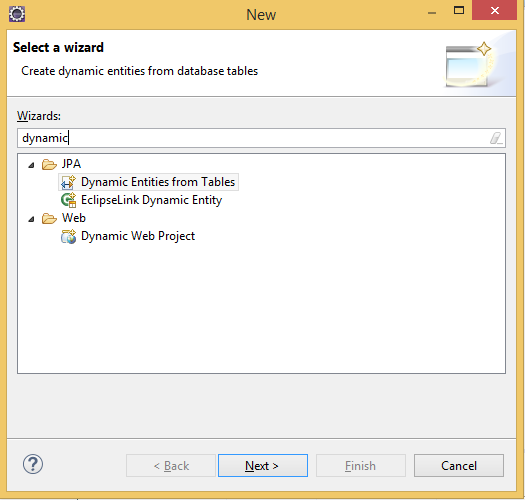
Task: Click the Dynamic Entities from Tables wizard icon
Action: 68,182
